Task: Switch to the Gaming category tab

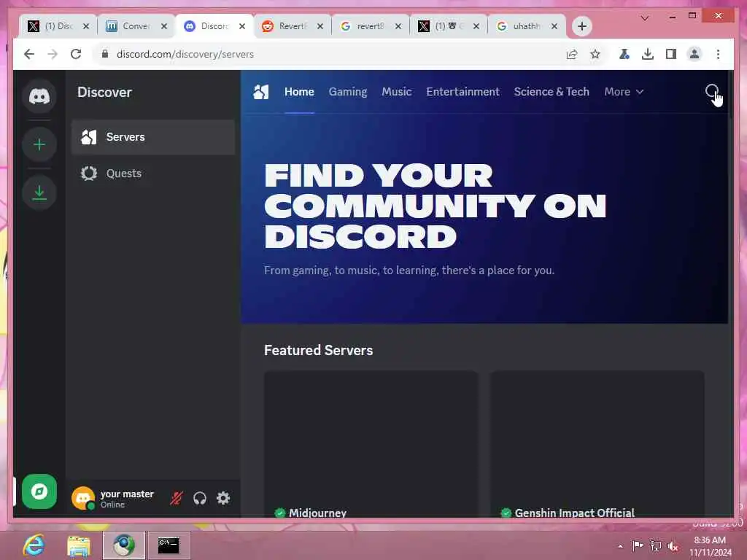Action: [348, 92]
